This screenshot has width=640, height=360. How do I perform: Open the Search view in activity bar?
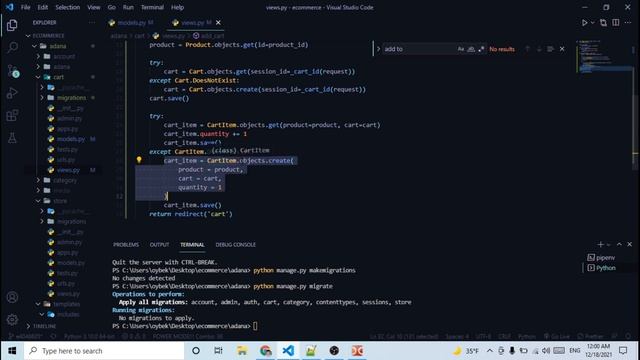12,47
